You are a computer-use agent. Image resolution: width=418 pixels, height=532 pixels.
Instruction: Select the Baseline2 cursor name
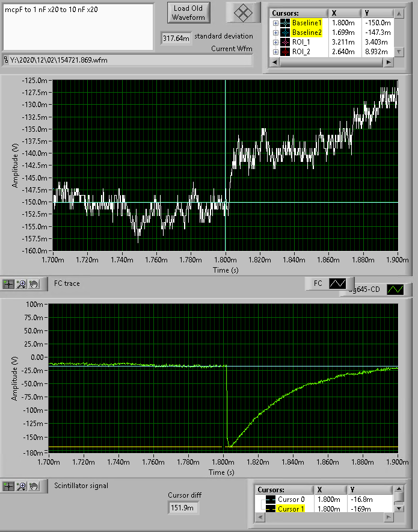[x=307, y=32]
